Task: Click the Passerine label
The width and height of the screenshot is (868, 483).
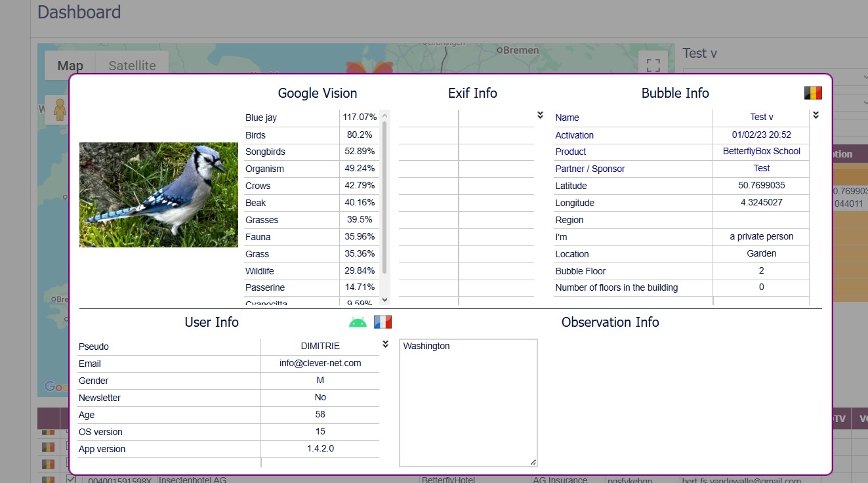Action: 265,287
